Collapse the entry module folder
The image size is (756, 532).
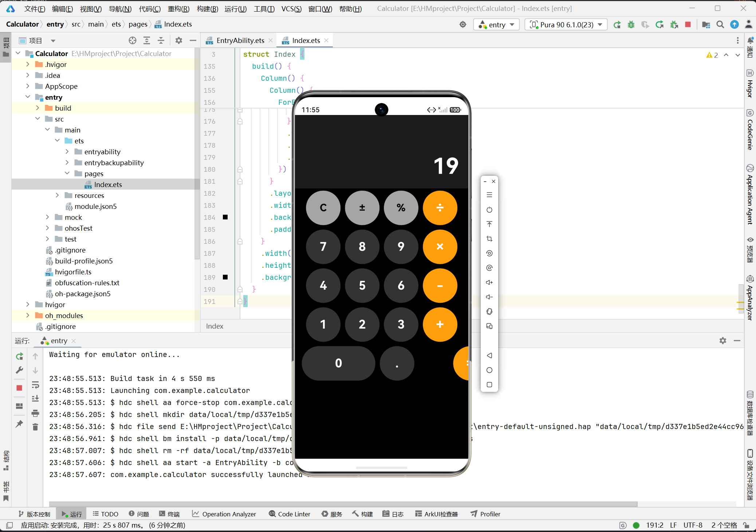28,97
